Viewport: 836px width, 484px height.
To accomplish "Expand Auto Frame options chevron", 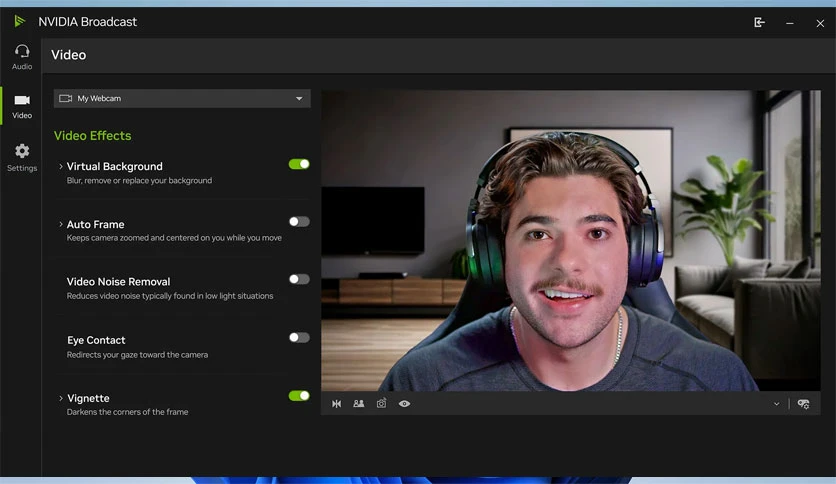I will pyautogui.click(x=60, y=224).
